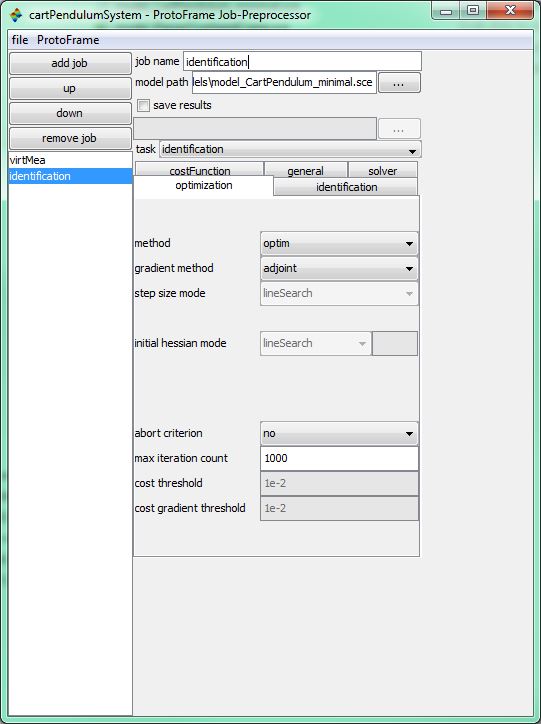Expand the method dropdown set to optim
The image size is (541, 724).
tap(339, 243)
